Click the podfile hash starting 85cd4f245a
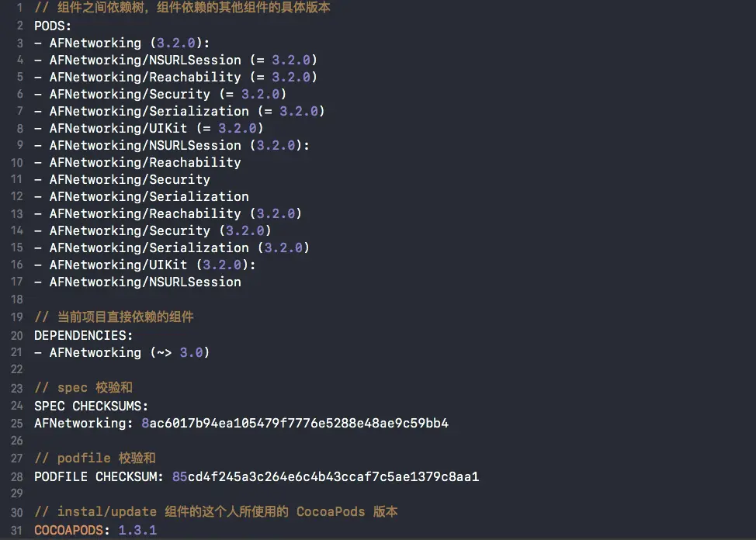 click(x=325, y=477)
